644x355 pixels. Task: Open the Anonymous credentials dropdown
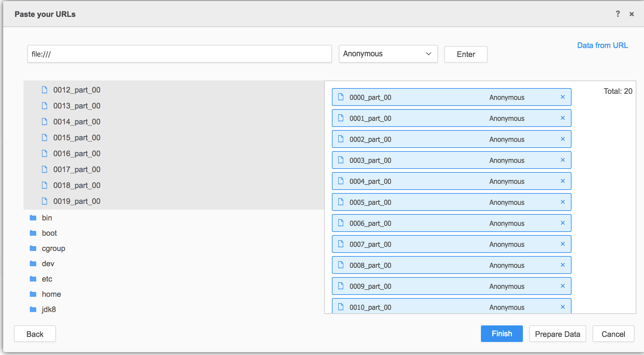[388, 54]
